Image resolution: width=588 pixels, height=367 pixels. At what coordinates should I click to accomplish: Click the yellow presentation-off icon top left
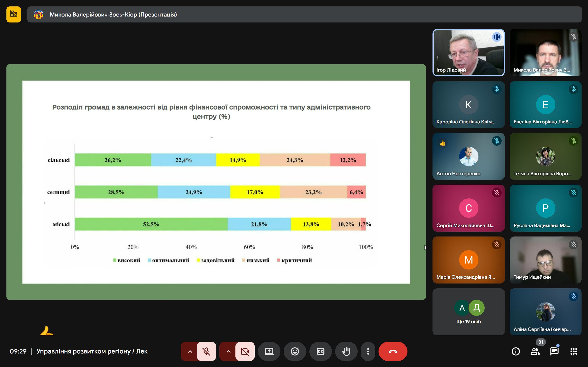pyautogui.click(x=14, y=14)
